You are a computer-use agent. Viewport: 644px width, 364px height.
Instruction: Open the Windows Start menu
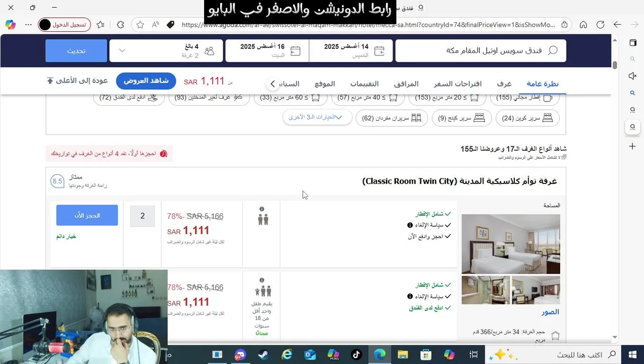(x=632, y=354)
